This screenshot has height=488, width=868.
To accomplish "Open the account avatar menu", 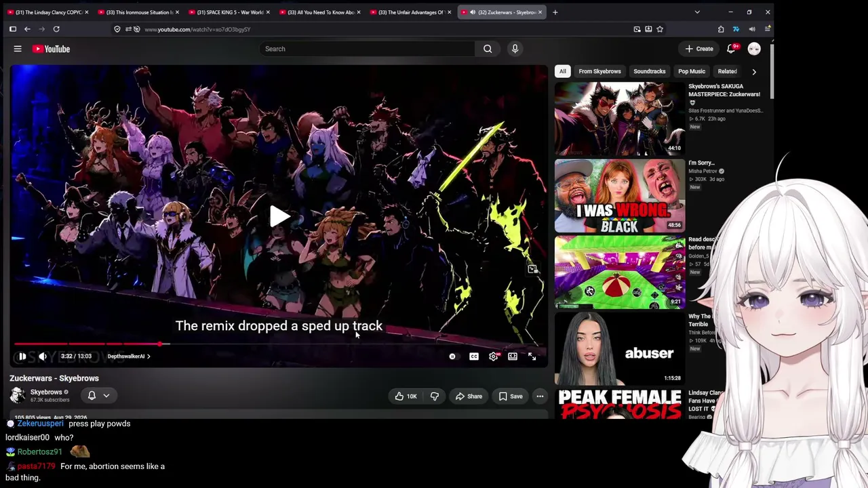I will 754,49.
